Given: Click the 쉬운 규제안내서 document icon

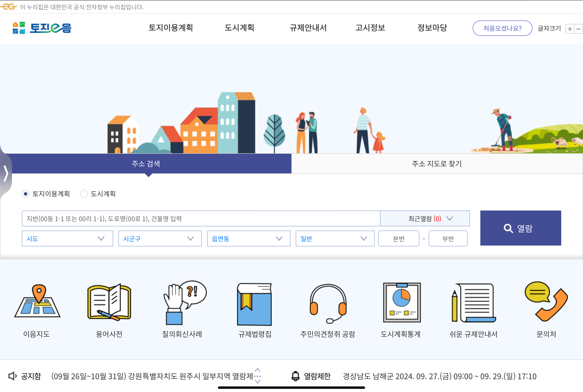Looking at the screenshot, I should [474, 303].
